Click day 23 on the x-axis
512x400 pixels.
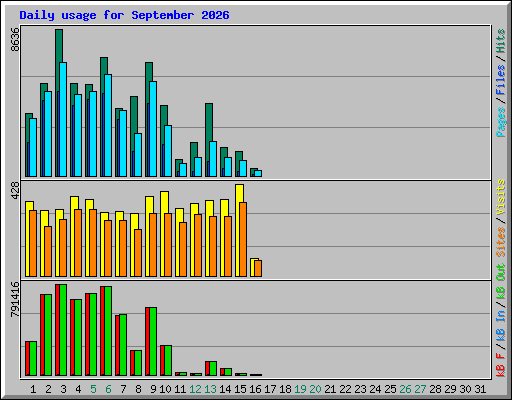[x=360, y=389]
